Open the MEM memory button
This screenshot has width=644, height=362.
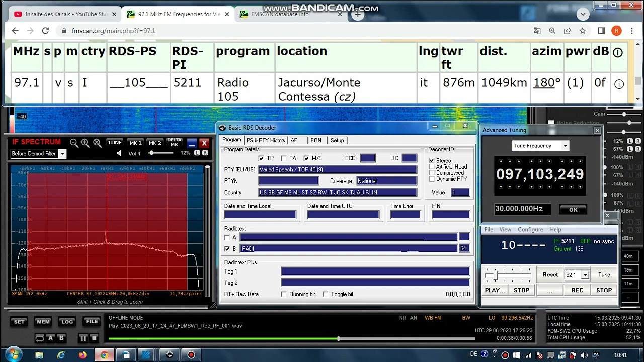pyautogui.click(x=43, y=322)
